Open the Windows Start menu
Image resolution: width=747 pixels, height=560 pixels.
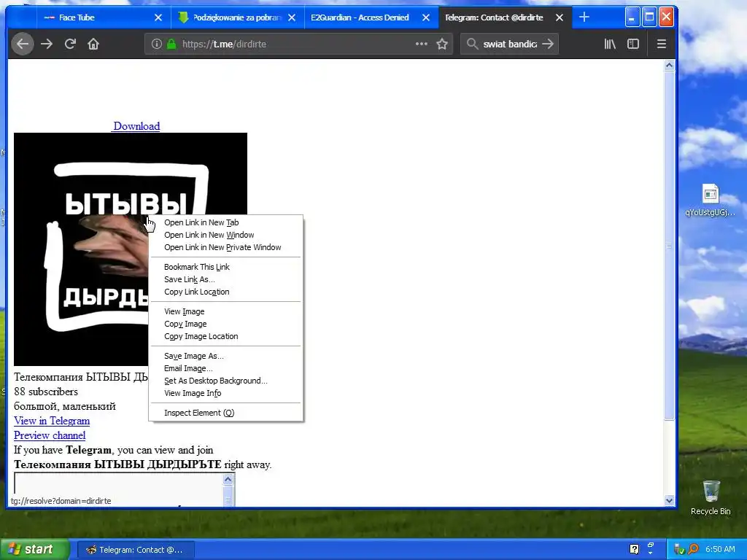[x=34, y=550]
